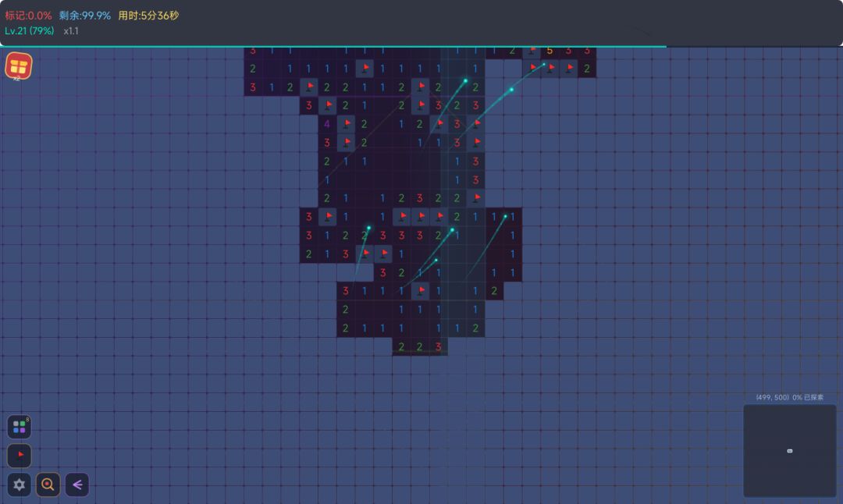Click the minimap panel
The image size is (843, 504).
click(789, 450)
